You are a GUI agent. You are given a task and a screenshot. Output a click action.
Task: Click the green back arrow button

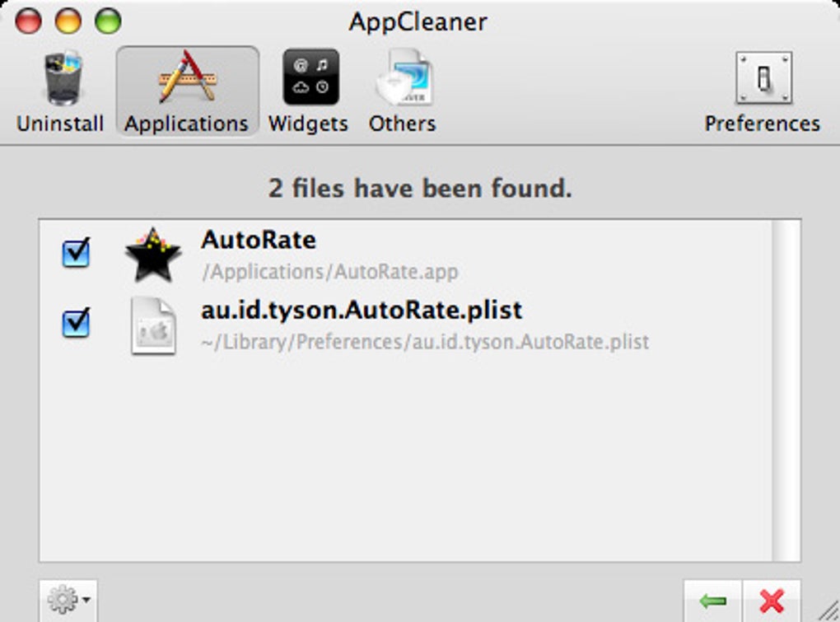(713, 601)
